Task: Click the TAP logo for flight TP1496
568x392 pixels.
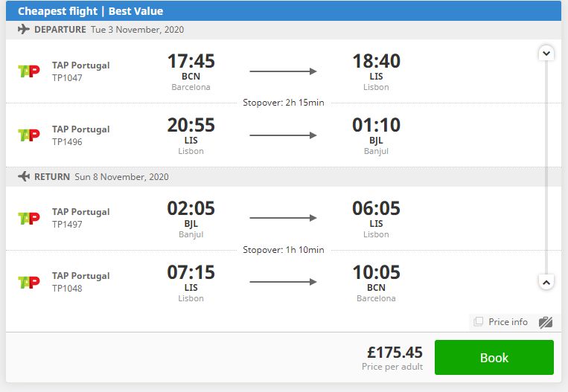Action: 28,135
